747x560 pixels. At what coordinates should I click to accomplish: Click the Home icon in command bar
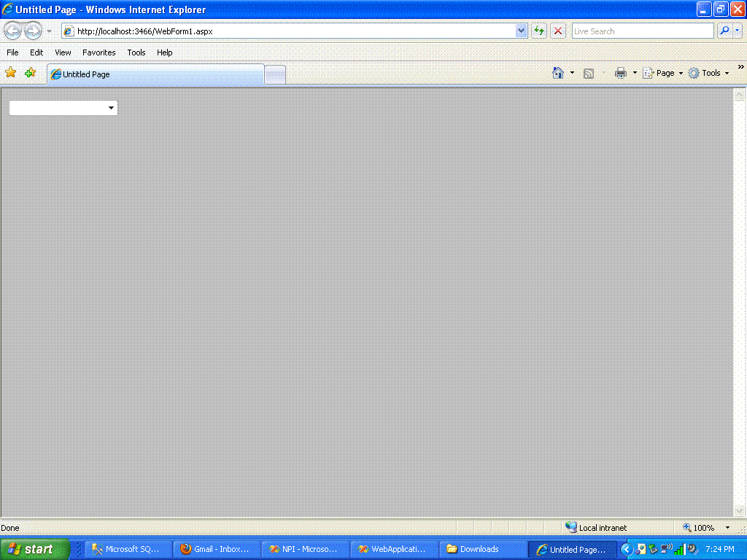pyautogui.click(x=558, y=73)
